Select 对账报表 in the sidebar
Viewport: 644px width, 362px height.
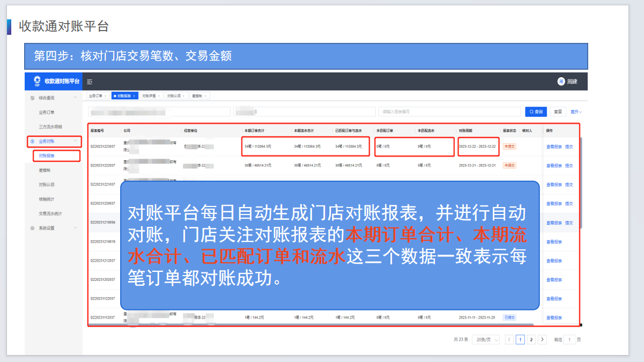47,156
